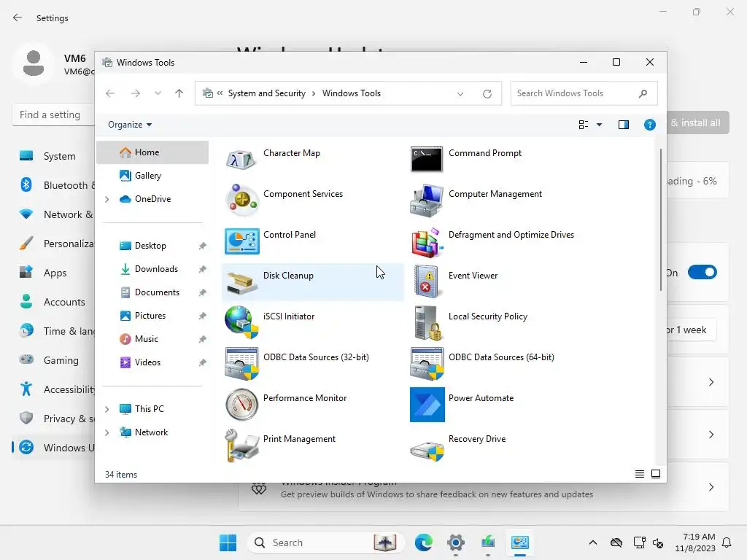Expand the Network tree node

107,432
